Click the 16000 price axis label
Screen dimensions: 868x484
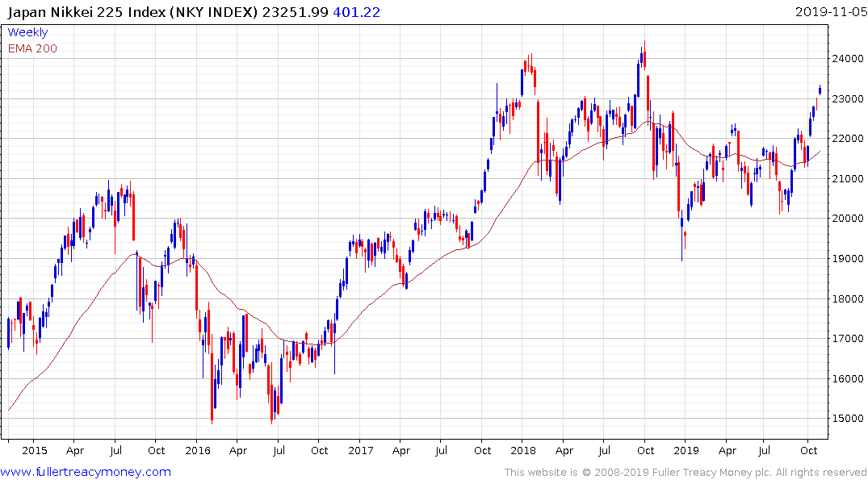(848, 379)
